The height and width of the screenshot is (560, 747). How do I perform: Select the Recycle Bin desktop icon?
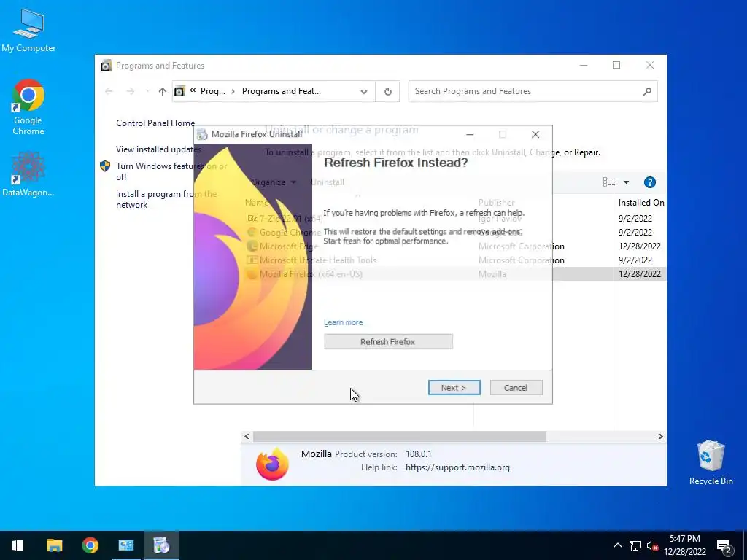click(711, 462)
